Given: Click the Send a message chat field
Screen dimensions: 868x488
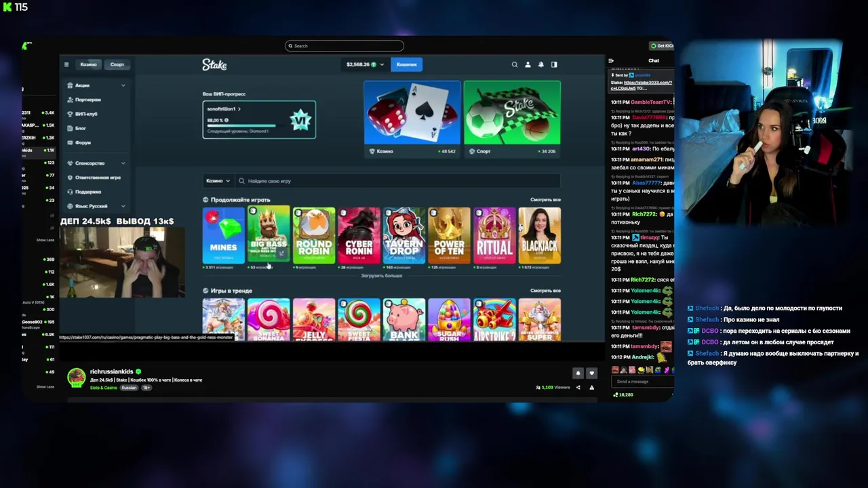Looking at the screenshot, I should tap(642, 382).
